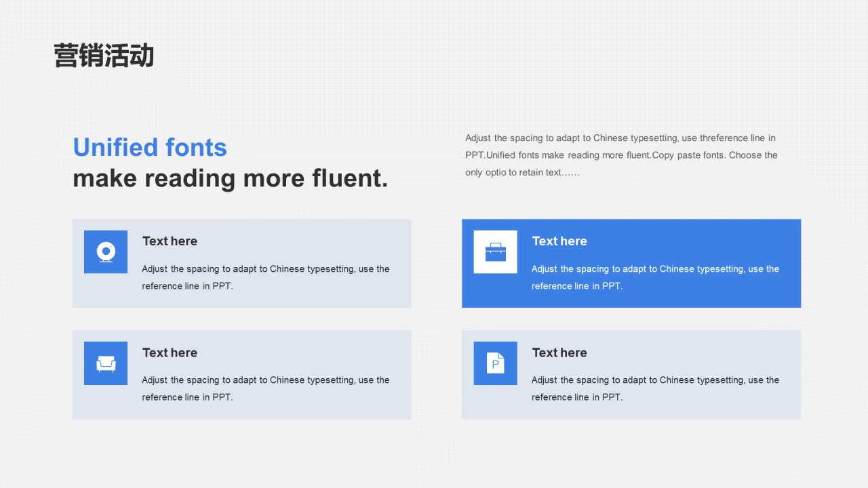Click the description text beside the P document icon
This screenshot has height=488, width=868.
(x=656, y=388)
